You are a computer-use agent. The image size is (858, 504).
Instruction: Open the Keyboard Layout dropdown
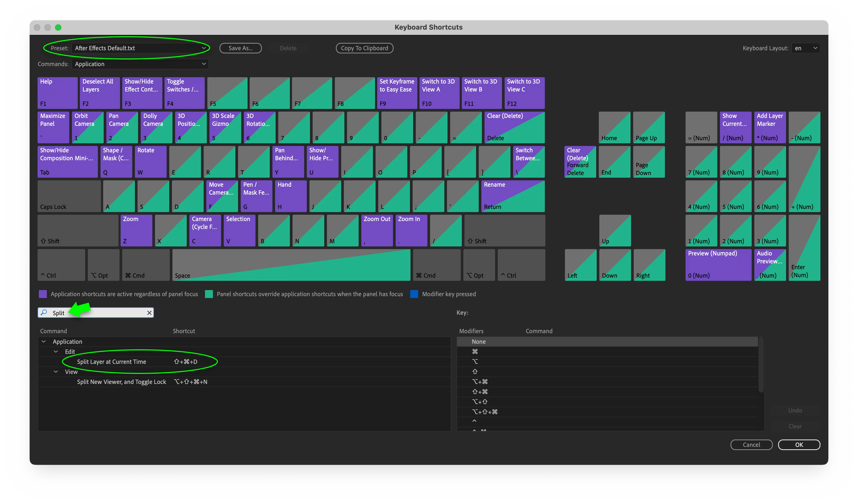806,48
